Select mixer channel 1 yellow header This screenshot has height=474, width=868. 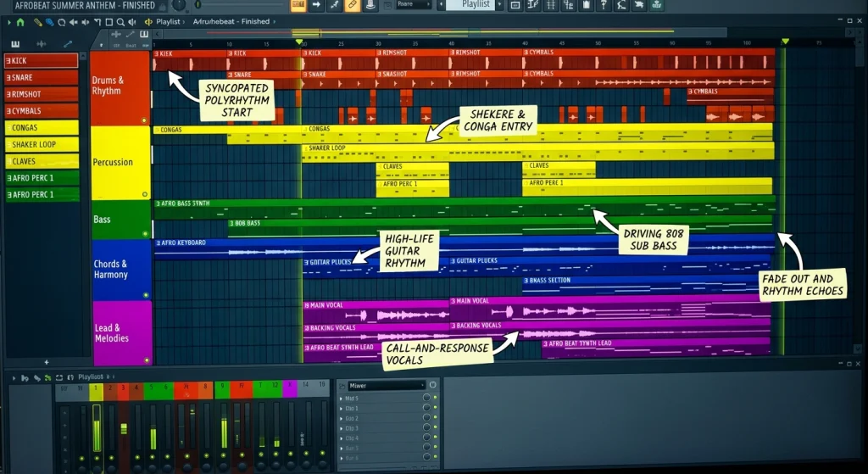coord(97,390)
